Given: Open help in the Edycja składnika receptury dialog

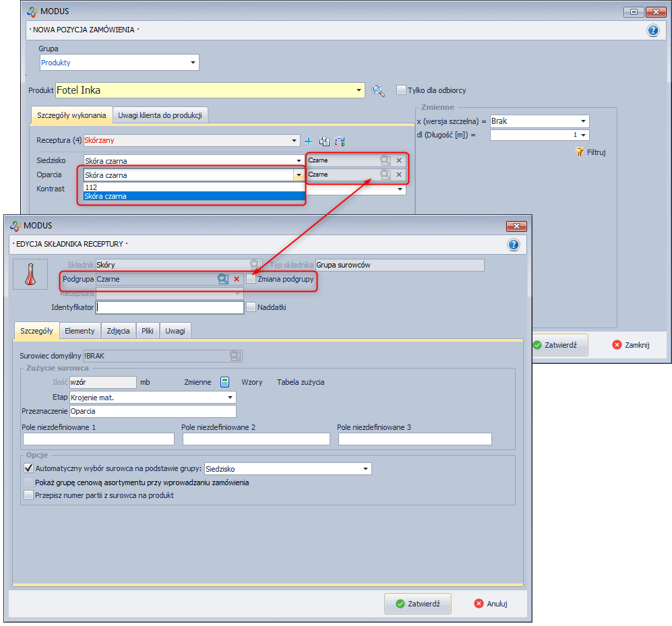Looking at the screenshot, I should (x=514, y=245).
